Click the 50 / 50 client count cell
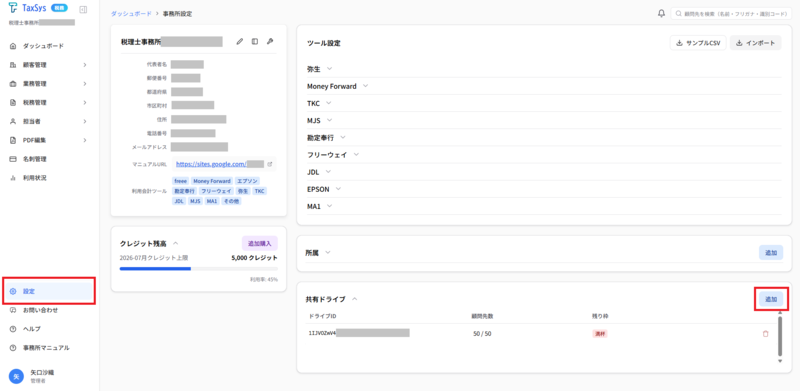Viewport: 800px width, 391px height. click(x=482, y=334)
